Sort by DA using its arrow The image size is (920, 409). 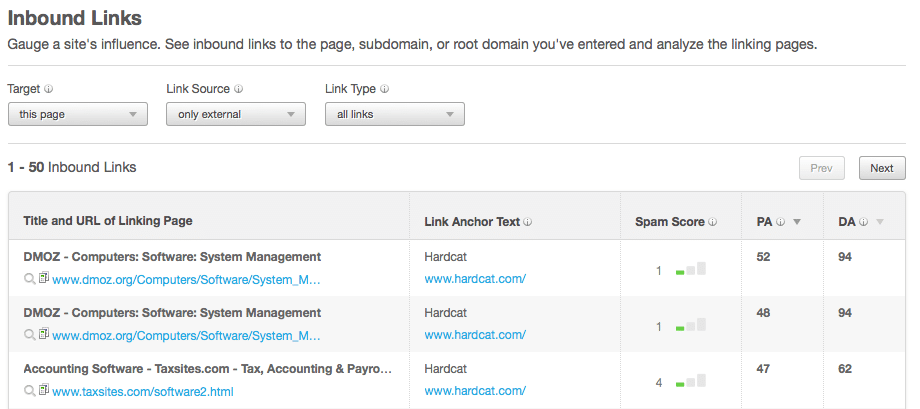(x=880, y=222)
